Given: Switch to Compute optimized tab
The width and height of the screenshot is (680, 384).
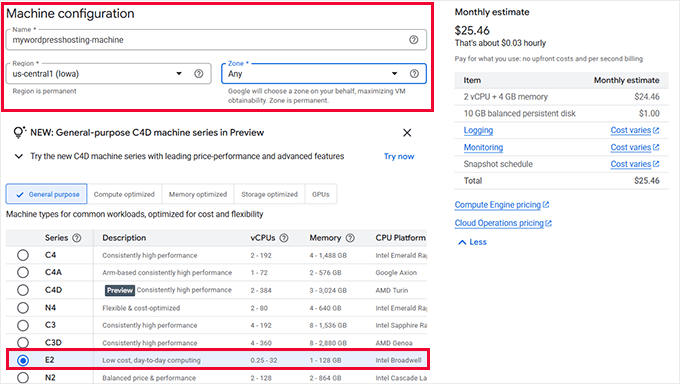Looking at the screenshot, I should tap(124, 194).
